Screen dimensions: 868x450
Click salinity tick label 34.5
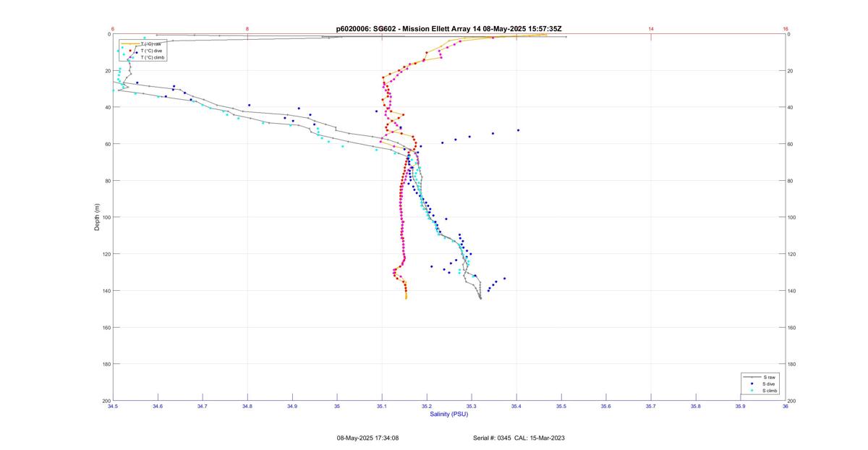pos(113,407)
